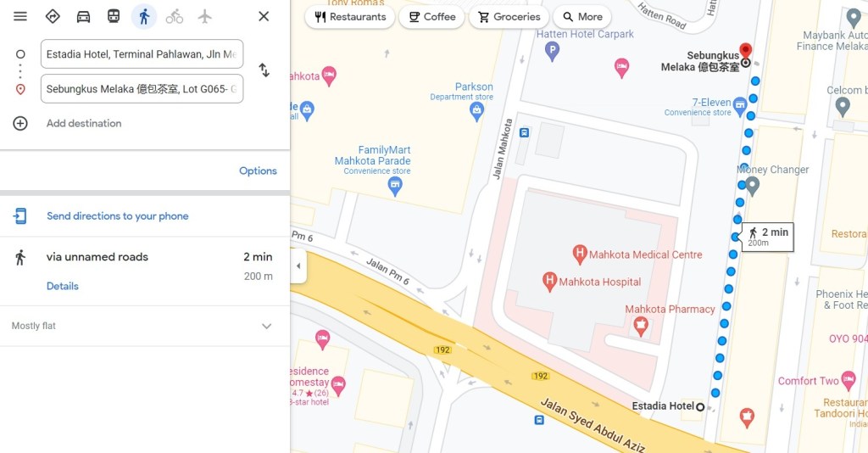868x453 pixels.
Task: Toggle walking mode on
Action: click(x=144, y=16)
